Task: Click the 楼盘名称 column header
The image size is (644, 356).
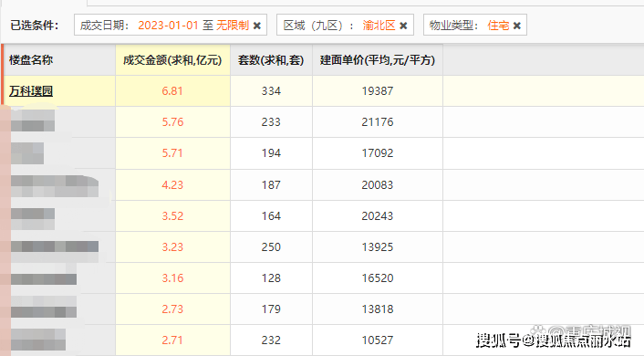Action: click(x=59, y=60)
